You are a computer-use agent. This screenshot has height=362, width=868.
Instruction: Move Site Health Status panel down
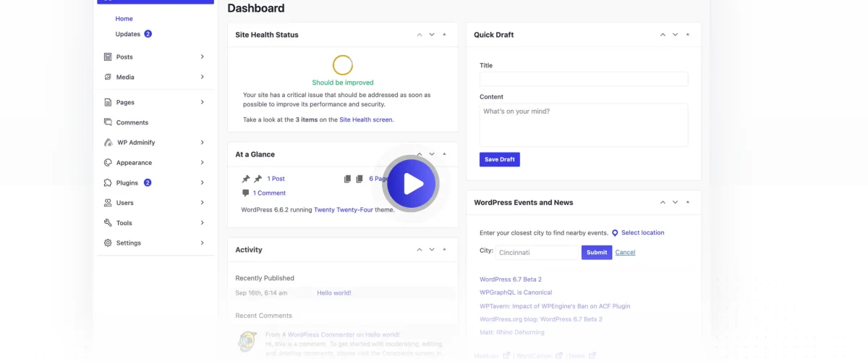432,35
